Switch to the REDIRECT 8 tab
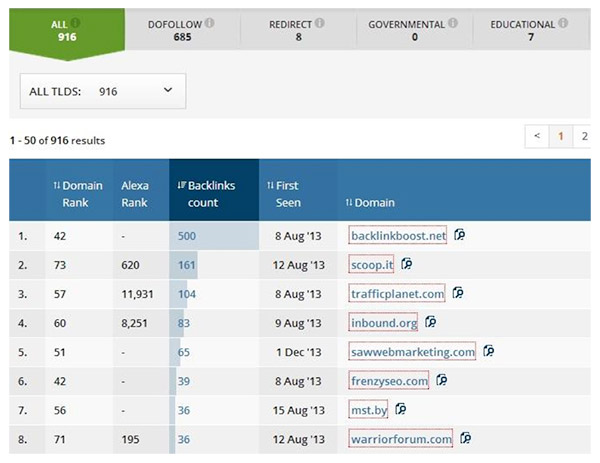 (298, 29)
